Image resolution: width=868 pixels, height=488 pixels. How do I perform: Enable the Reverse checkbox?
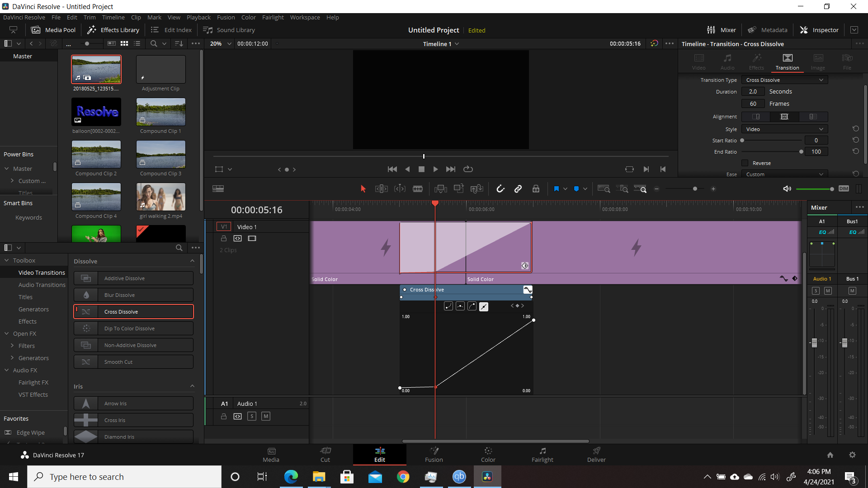click(745, 163)
